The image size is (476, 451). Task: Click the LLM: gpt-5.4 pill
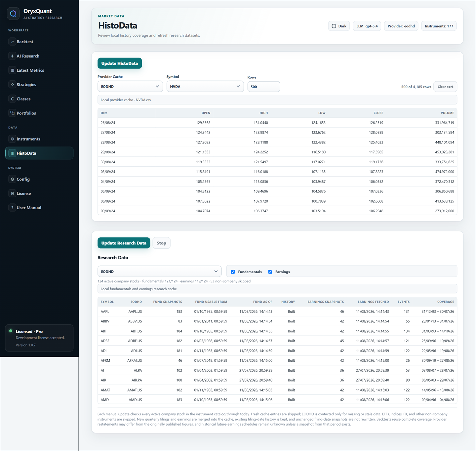[367, 26]
